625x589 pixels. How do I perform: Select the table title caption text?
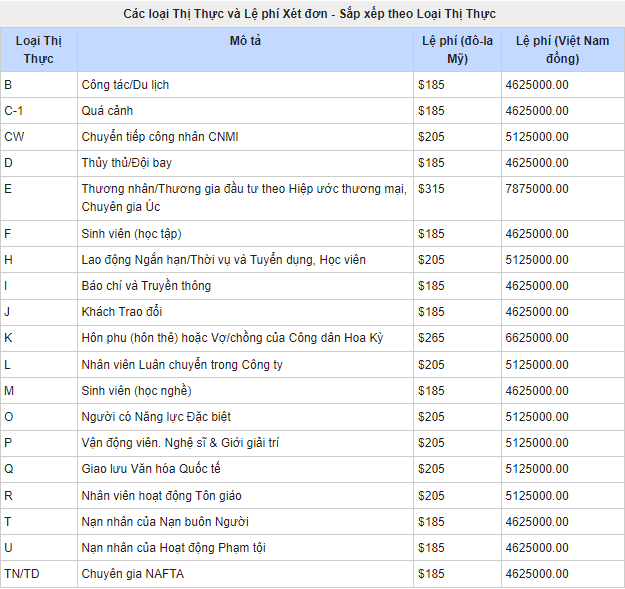[x=310, y=14]
